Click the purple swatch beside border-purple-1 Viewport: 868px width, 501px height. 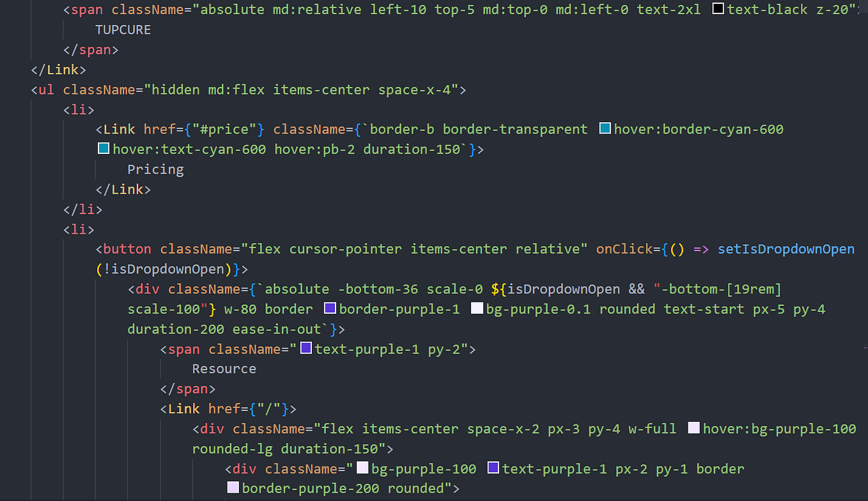(330, 308)
